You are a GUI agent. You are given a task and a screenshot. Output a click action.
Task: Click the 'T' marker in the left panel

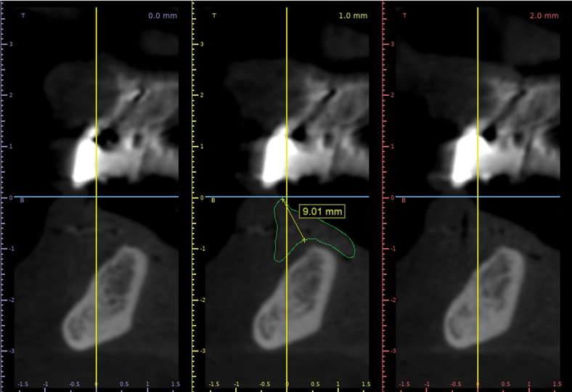tap(22, 15)
